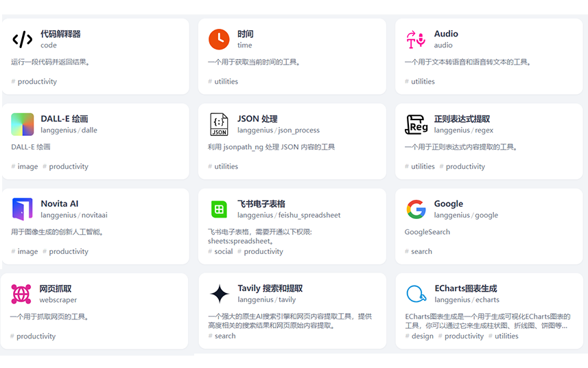Click the search tag on Tavily card
The height and width of the screenshot is (368, 588).
pos(222,336)
